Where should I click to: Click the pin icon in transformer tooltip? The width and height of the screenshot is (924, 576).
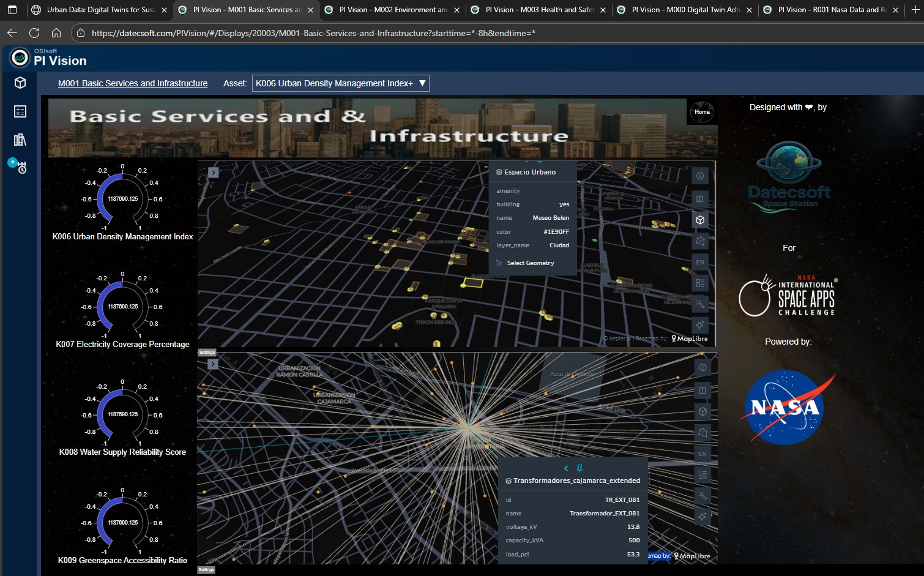click(579, 468)
